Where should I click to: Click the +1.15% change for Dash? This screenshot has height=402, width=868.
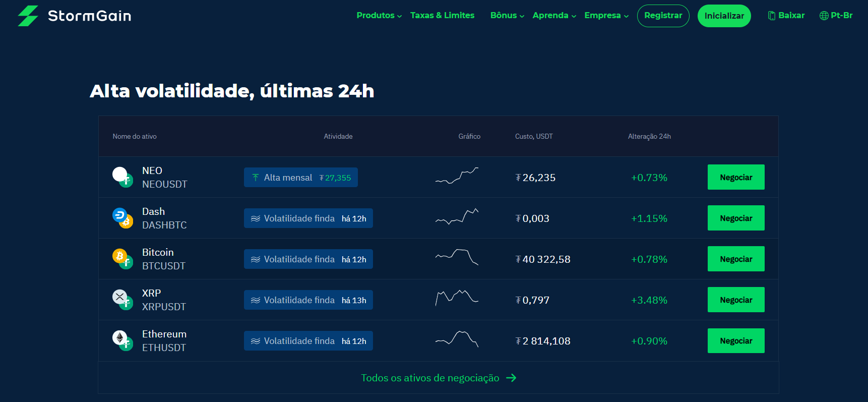click(x=649, y=218)
